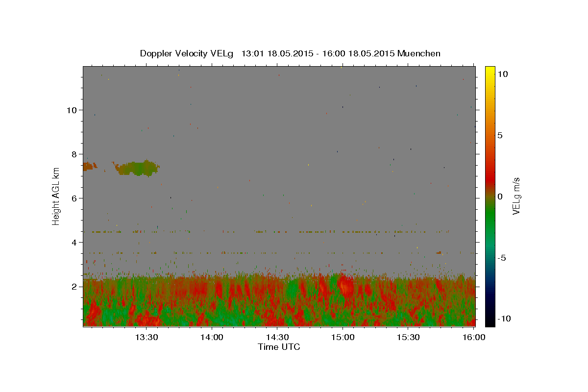This screenshot has width=588, height=392.
Task: Click the yellow top of the colorbar
Action: tap(490, 71)
